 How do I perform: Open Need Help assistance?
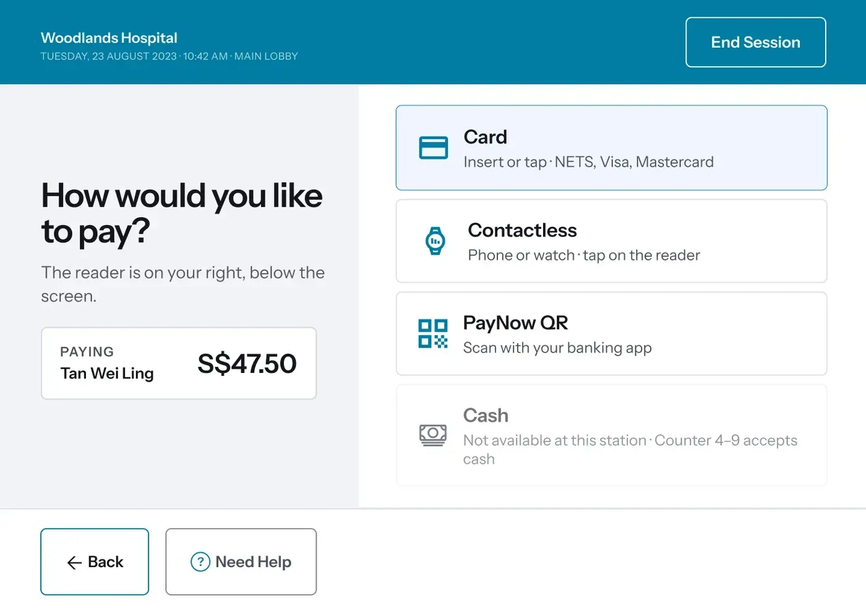pyautogui.click(x=241, y=562)
